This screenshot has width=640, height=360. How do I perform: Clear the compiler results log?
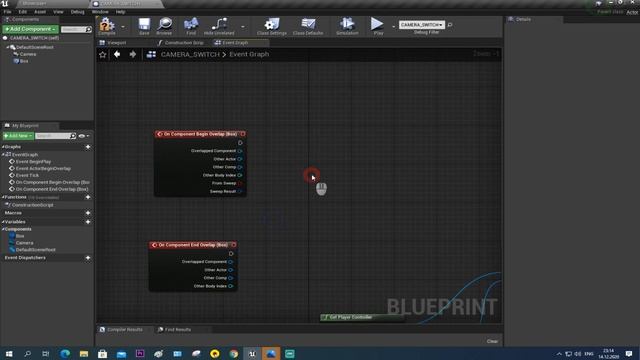pyautogui.click(x=492, y=341)
